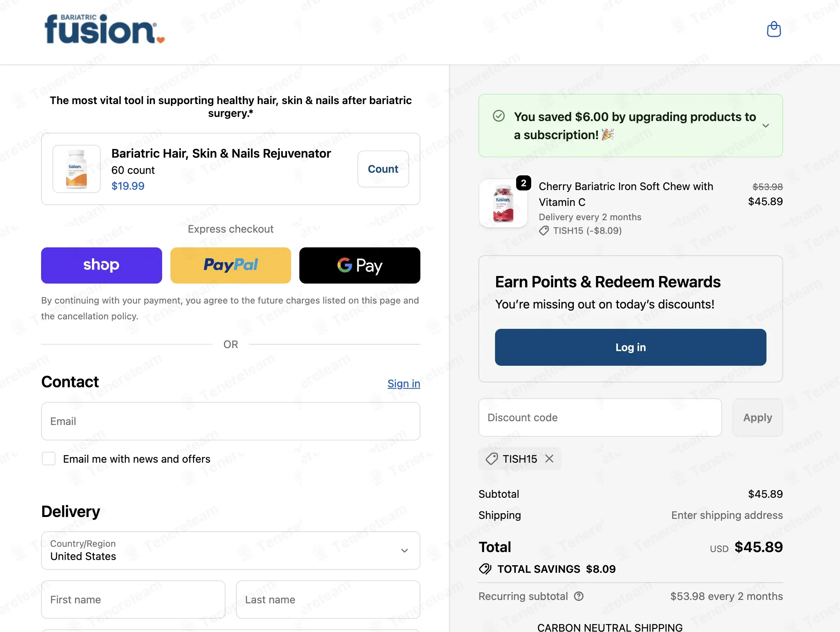840x632 pixels.
Task: Click the Sign in link
Action: [x=404, y=383]
